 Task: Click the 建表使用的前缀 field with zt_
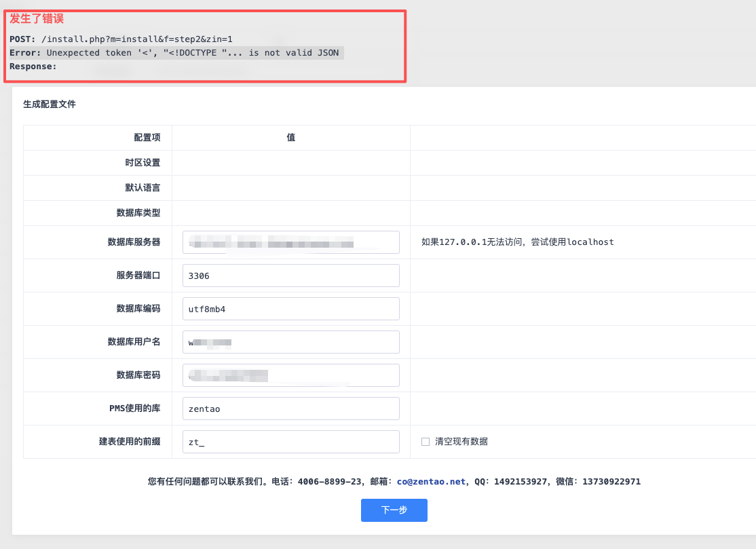[290, 442]
